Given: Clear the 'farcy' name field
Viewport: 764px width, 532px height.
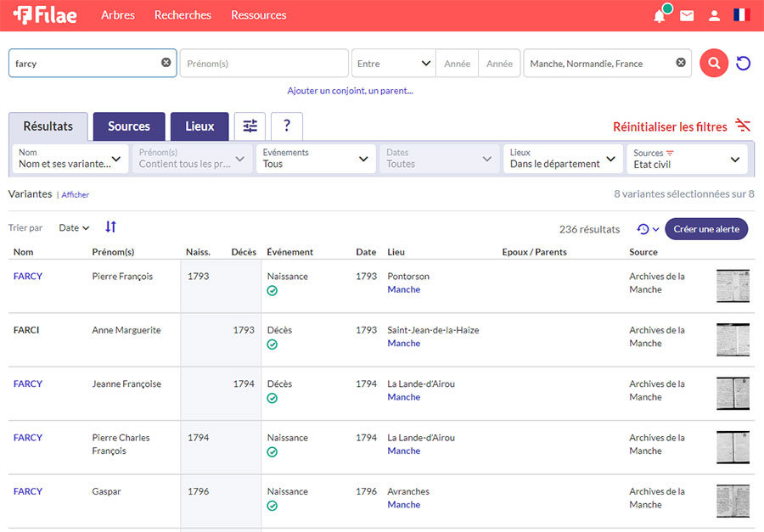Looking at the screenshot, I should tap(166, 63).
